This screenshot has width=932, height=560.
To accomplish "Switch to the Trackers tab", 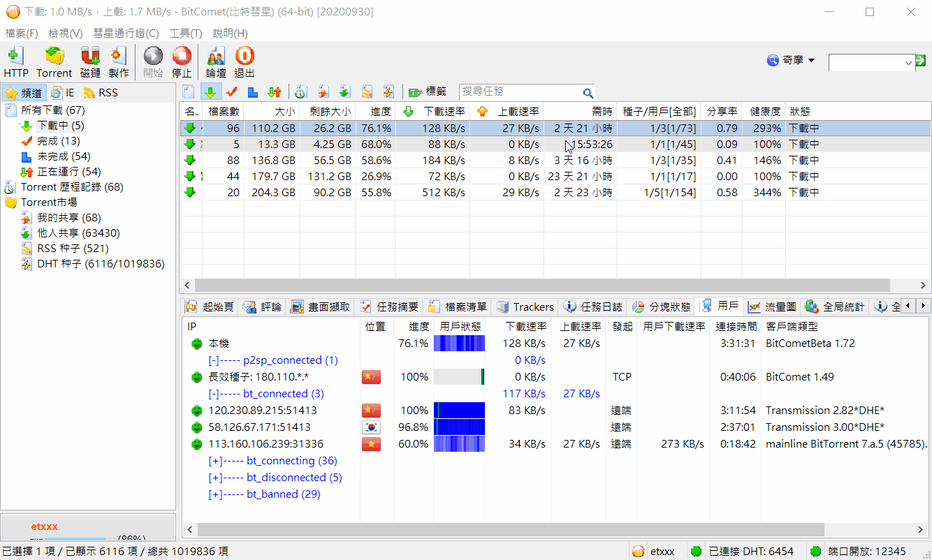I will coord(526,307).
